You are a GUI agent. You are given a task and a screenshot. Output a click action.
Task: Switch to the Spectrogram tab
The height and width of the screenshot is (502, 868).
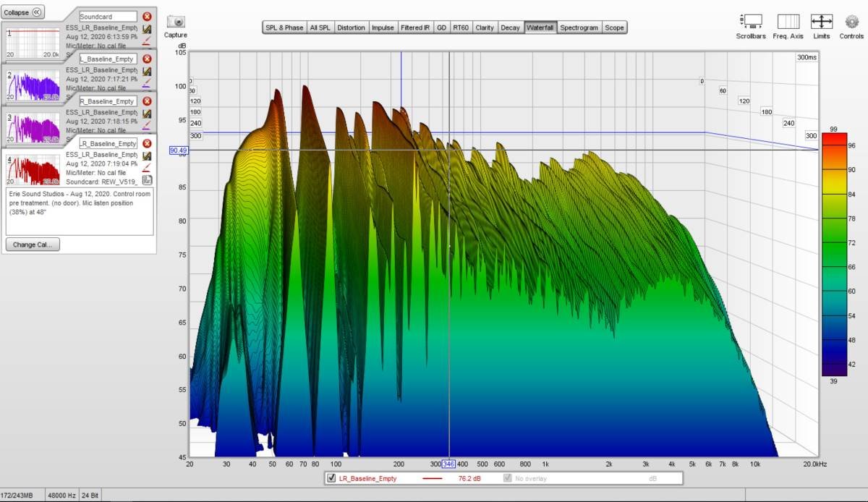pos(579,27)
